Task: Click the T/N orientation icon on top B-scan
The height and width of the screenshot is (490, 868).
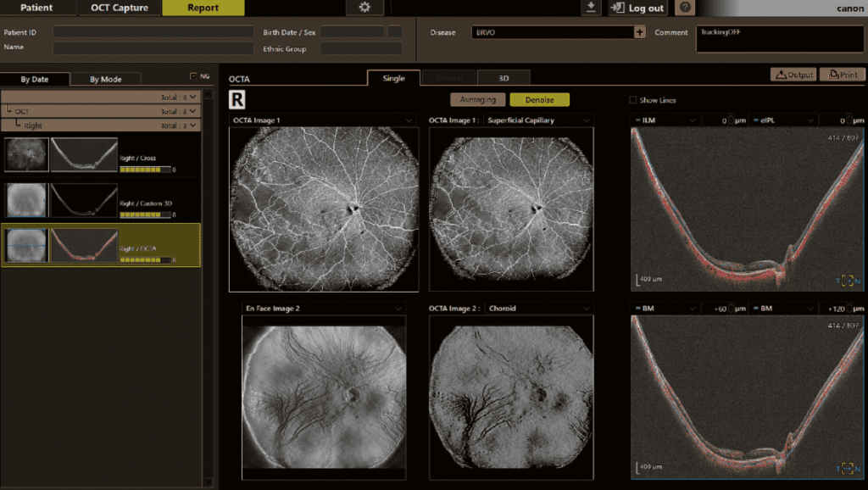Action: 846,281
